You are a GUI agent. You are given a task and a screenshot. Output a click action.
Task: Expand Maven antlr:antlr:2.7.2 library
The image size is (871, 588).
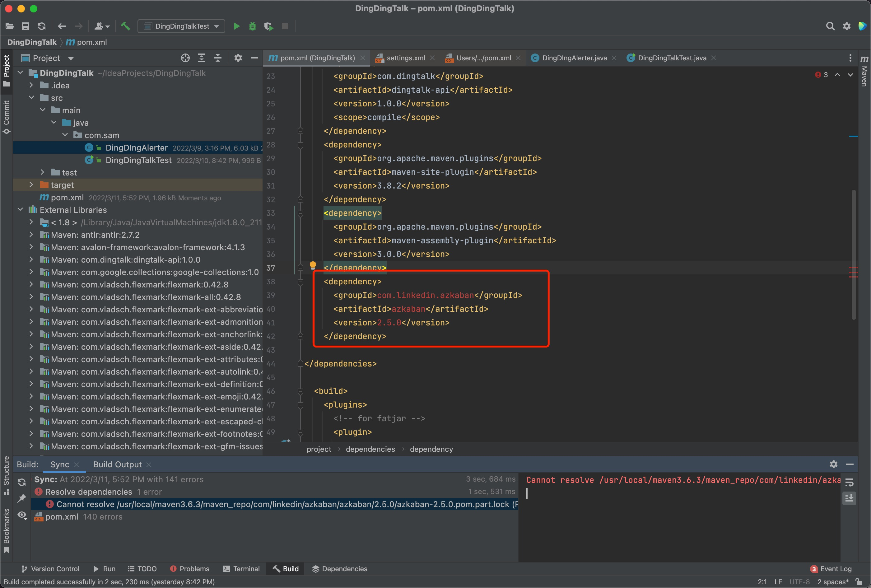(x=31, y=235)
